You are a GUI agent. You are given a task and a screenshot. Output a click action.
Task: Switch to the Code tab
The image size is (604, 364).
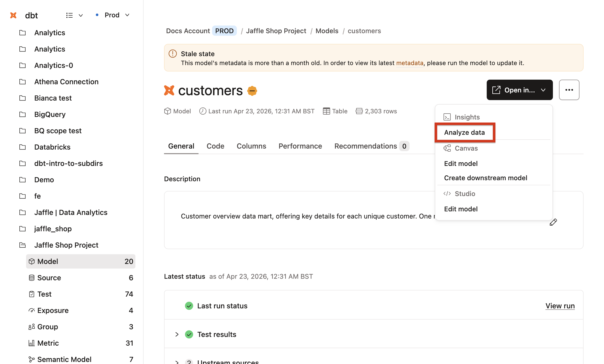point(215,146)
